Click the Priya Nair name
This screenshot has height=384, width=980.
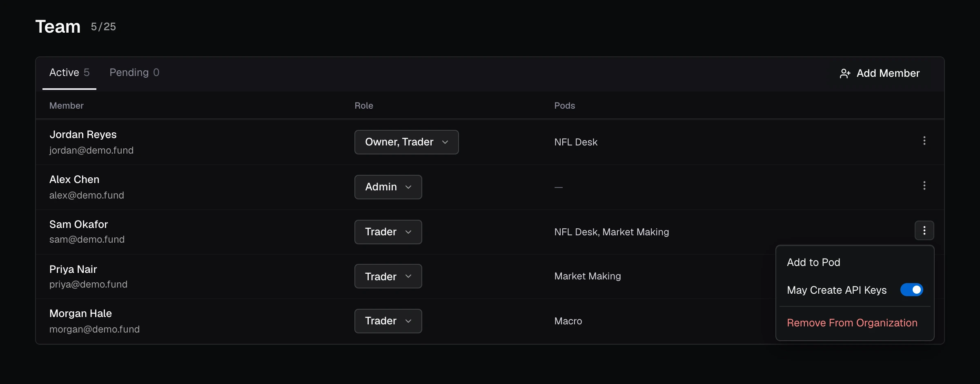pos(73,269)
